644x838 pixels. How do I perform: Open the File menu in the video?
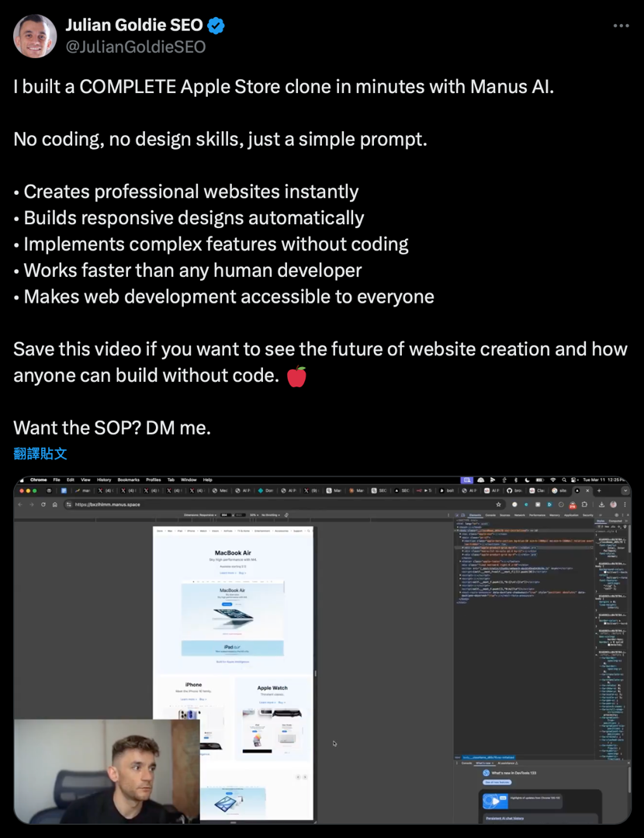coord(57,480)
